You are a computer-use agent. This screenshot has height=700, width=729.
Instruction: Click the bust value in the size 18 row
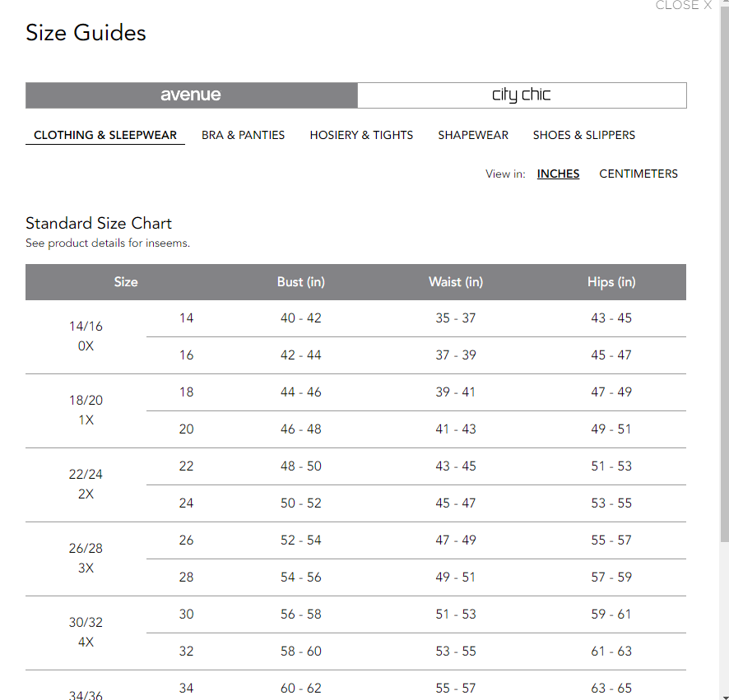301,392
